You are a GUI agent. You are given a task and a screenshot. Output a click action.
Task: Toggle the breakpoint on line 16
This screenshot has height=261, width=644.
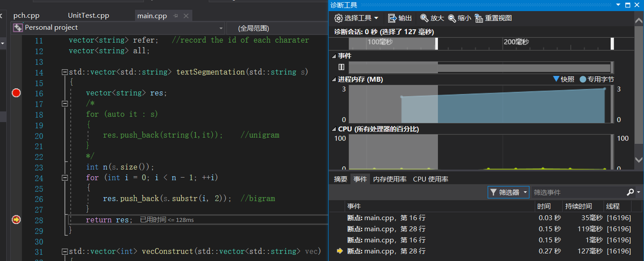pyautogui.click(x=16, y=93)
